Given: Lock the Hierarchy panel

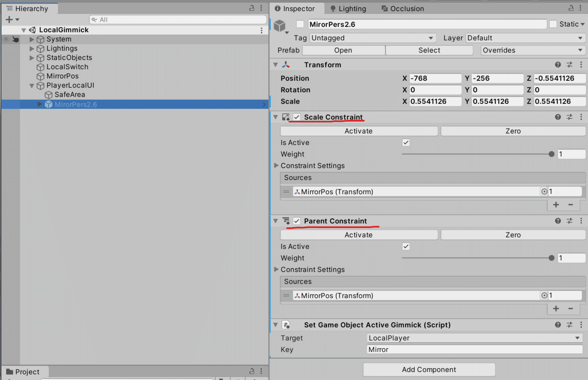Looking at the screenshot, I should [x=252, y=8].
